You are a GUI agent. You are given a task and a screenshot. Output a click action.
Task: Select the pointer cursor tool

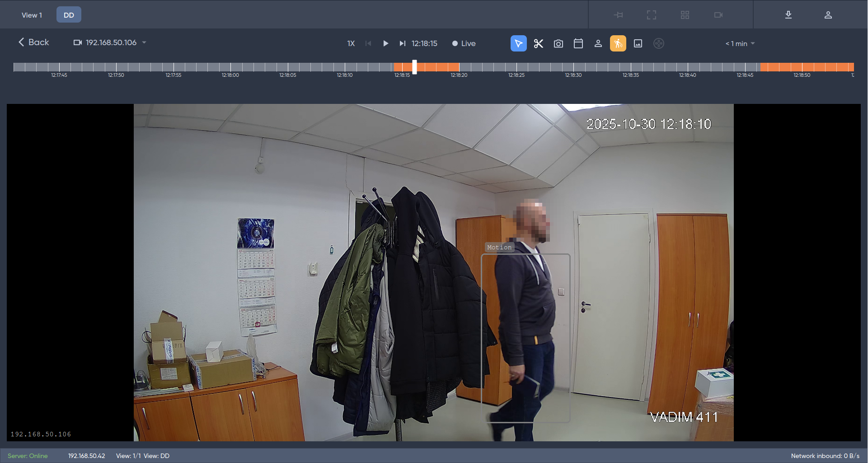pyautogui.click(x=519, y=43)
